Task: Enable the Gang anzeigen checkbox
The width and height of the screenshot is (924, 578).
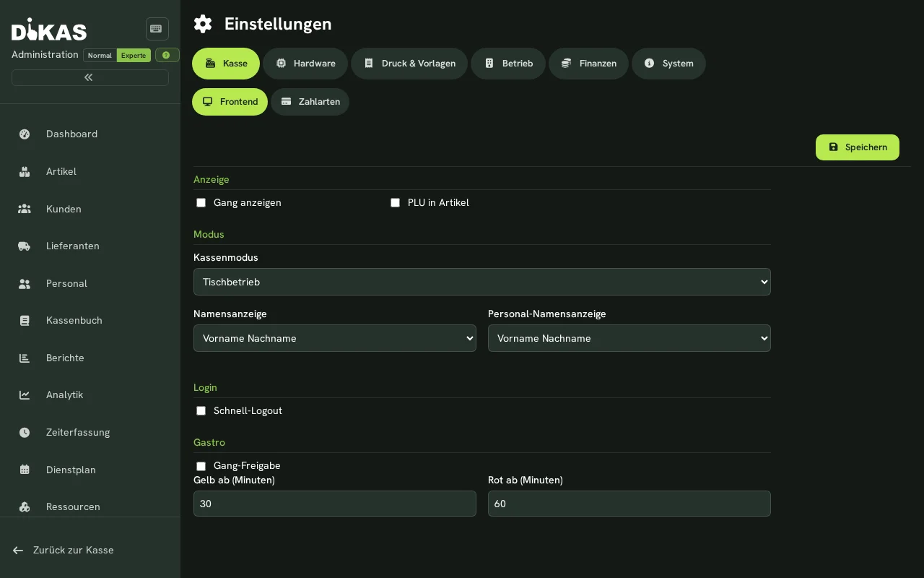Action: (201, 203)
